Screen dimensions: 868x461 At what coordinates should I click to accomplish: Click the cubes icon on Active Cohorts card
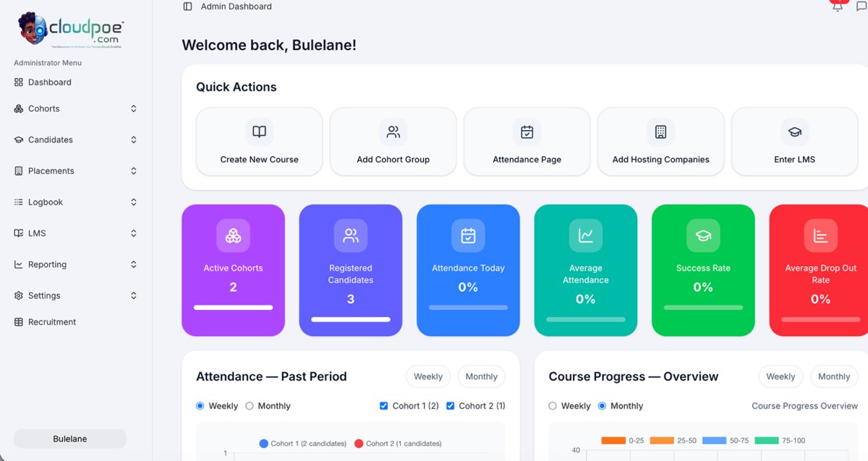click(x=233, y=236)
